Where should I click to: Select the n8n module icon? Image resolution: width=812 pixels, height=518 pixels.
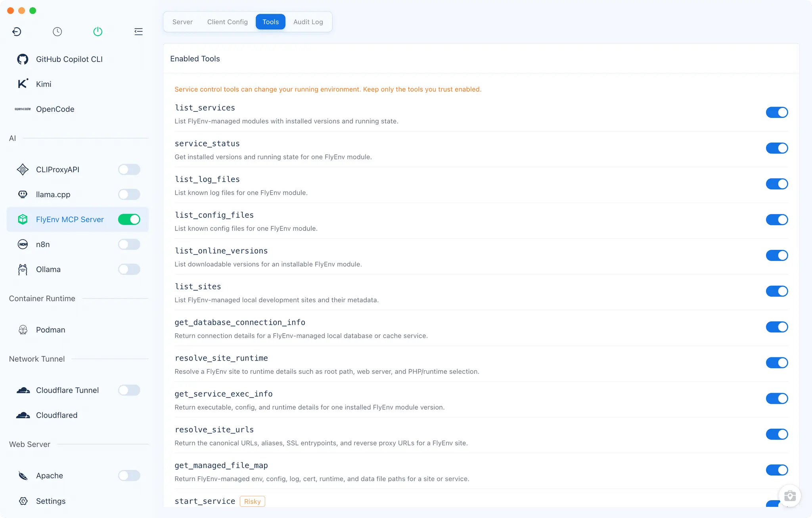click(23, 244)
